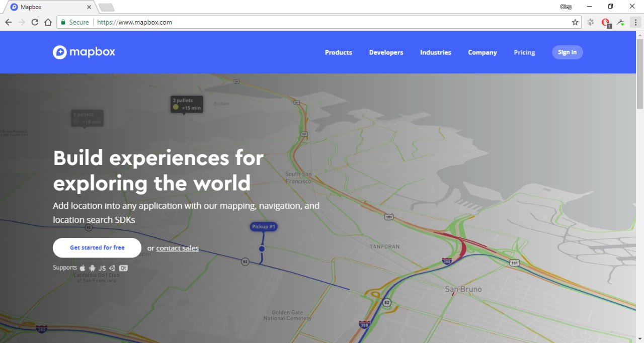Go to the Pricing page
Viewport: 644px width, 343px height.
coord(524,52)
